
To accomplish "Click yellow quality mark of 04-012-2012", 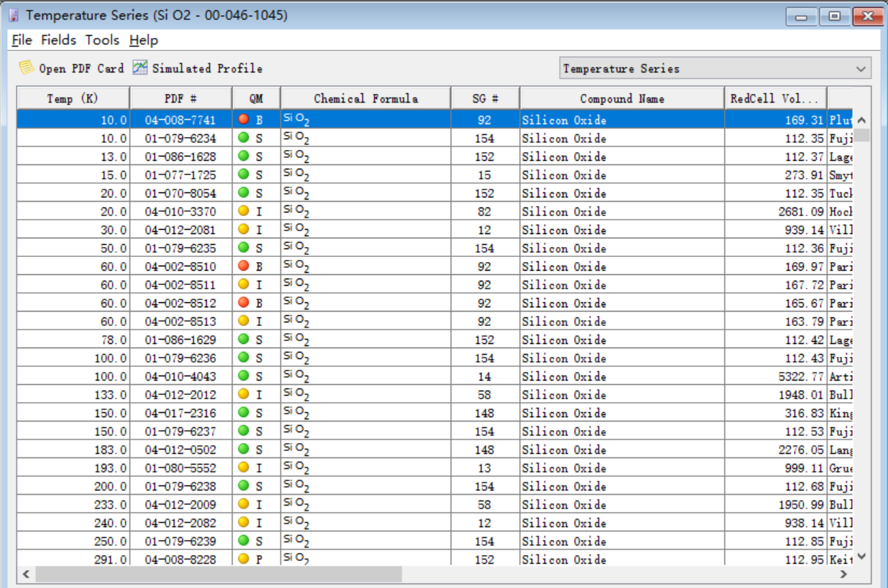I will pyautogui.click(x=244, y=393).
